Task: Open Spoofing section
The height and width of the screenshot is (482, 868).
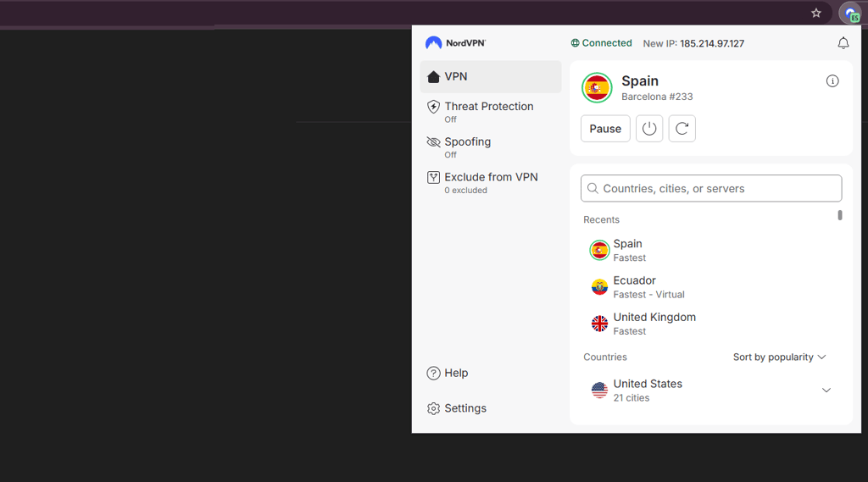Action: pyautogui.click(x=491, y=147)
